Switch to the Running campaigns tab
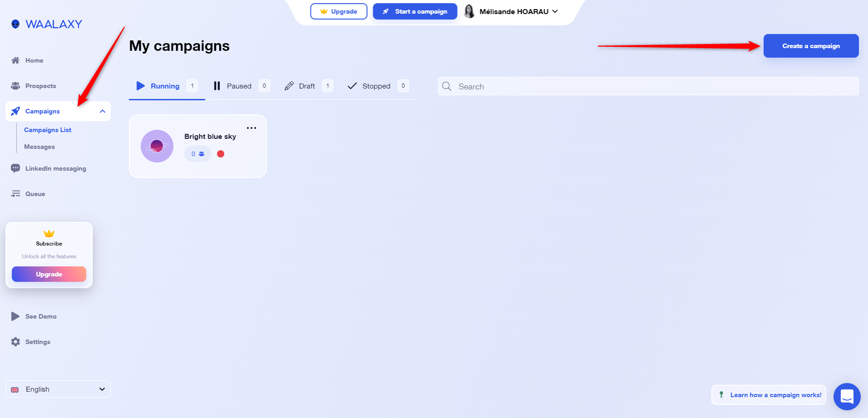This screenshot has width=868, height=418. coord(167,86)
